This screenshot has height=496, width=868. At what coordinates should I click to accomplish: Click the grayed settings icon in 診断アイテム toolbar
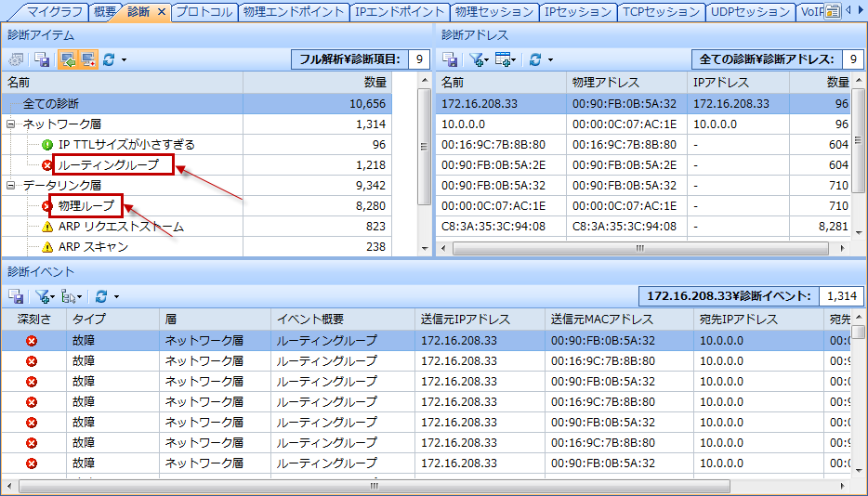click(17, 59)
